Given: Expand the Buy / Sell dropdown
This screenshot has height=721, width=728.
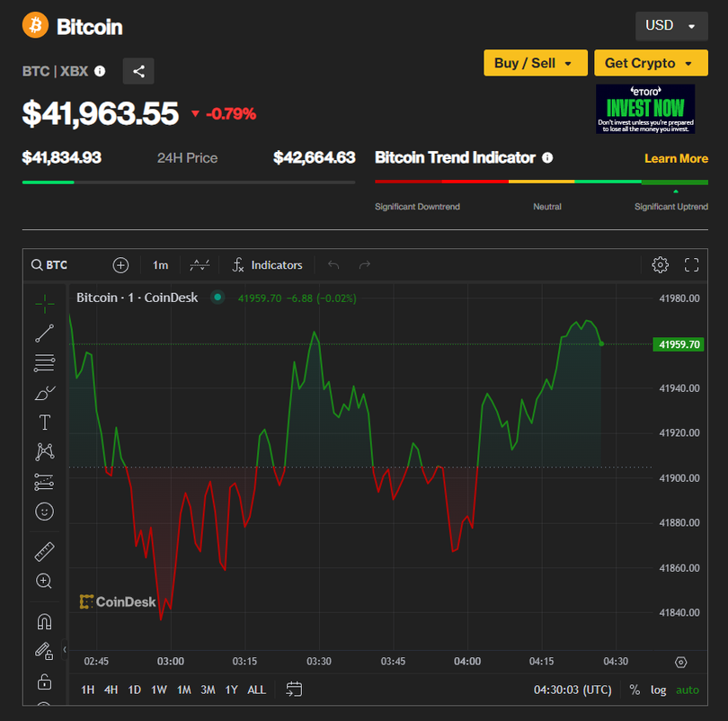Looking at the screenshot, I should click(535, 63).
